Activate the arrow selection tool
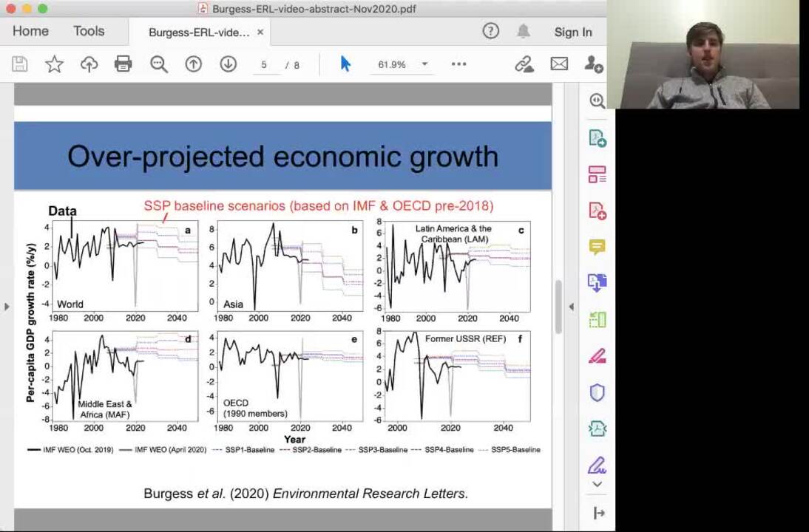This screenshot has height=532, width=809. pos(345,64)
